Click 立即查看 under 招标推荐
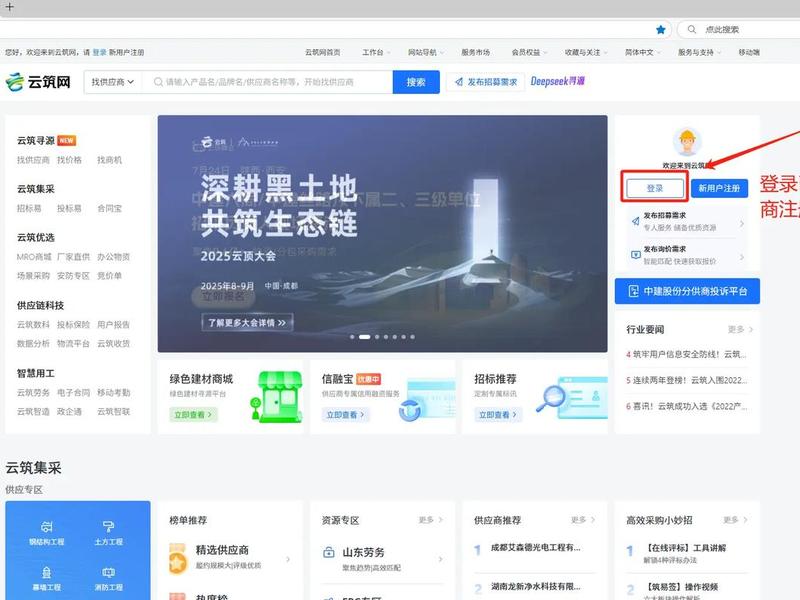Viewport: 800px width, 600px height. click(x=497, y=415)
